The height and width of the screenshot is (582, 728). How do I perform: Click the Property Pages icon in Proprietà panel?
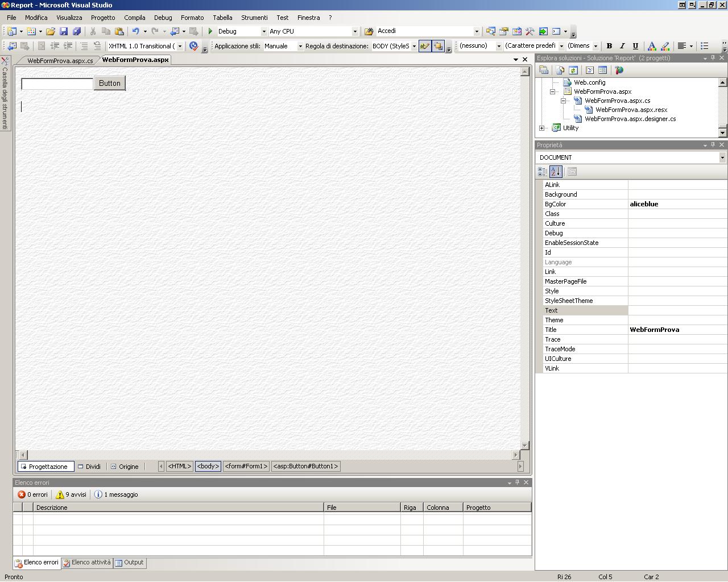point(572,171)
